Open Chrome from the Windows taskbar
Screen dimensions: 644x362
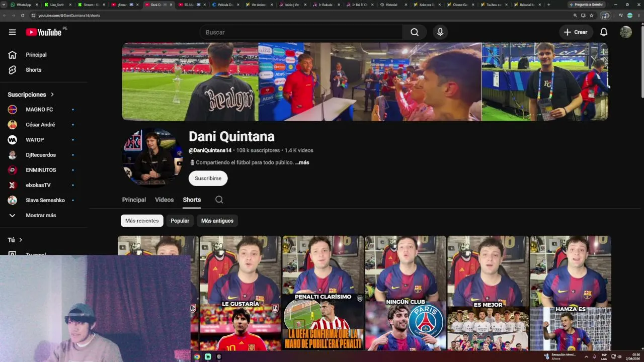click(197, 356)
